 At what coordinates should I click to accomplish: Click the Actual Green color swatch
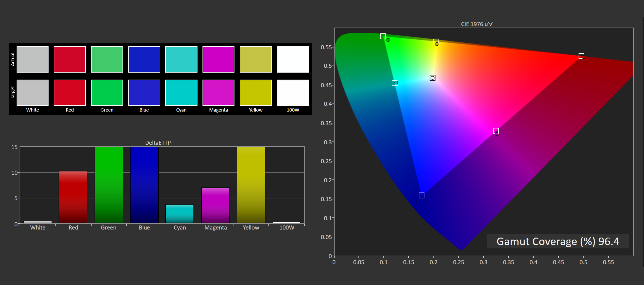[107, 59]
